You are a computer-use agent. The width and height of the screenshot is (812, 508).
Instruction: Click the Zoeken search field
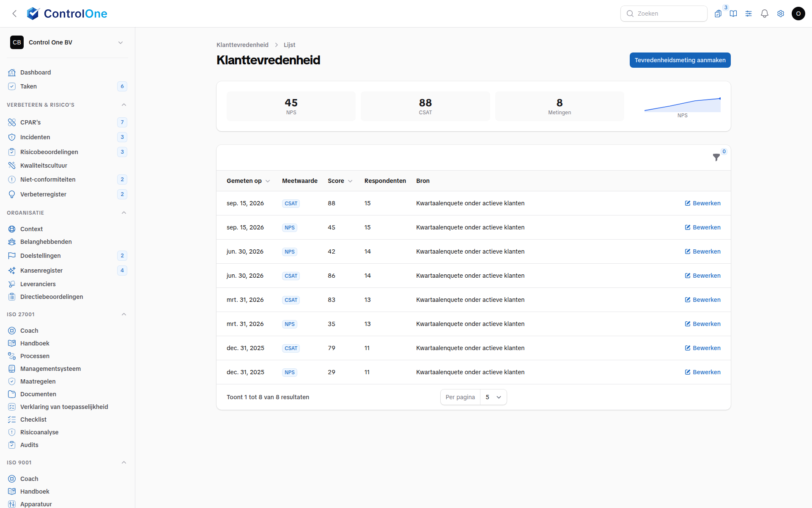(664, 14)
